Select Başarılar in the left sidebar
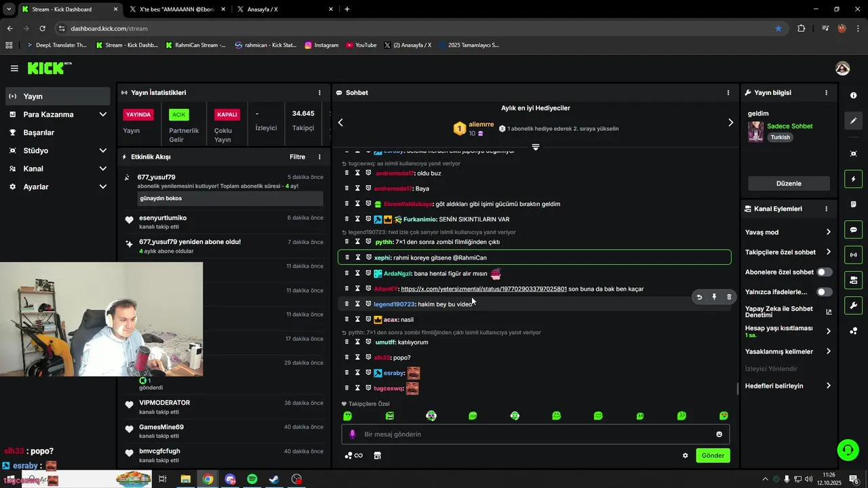868x488 pixels. click(58, 133)
